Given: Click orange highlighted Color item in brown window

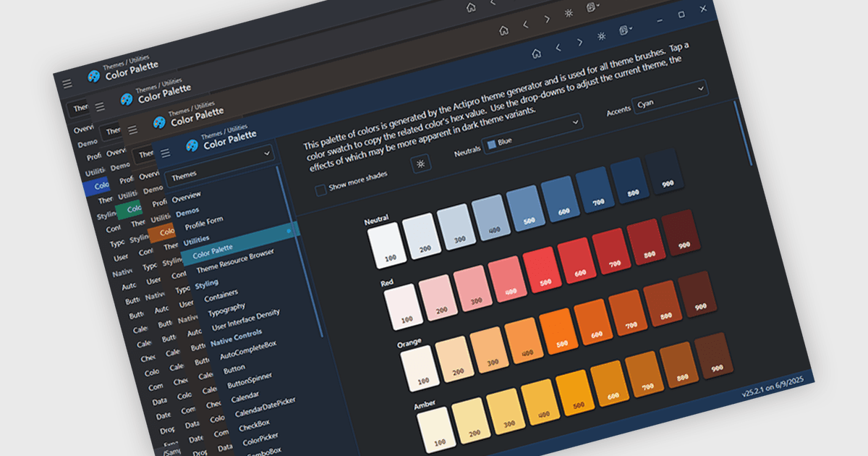Looking at the screenshot, I should click(163, 232).
